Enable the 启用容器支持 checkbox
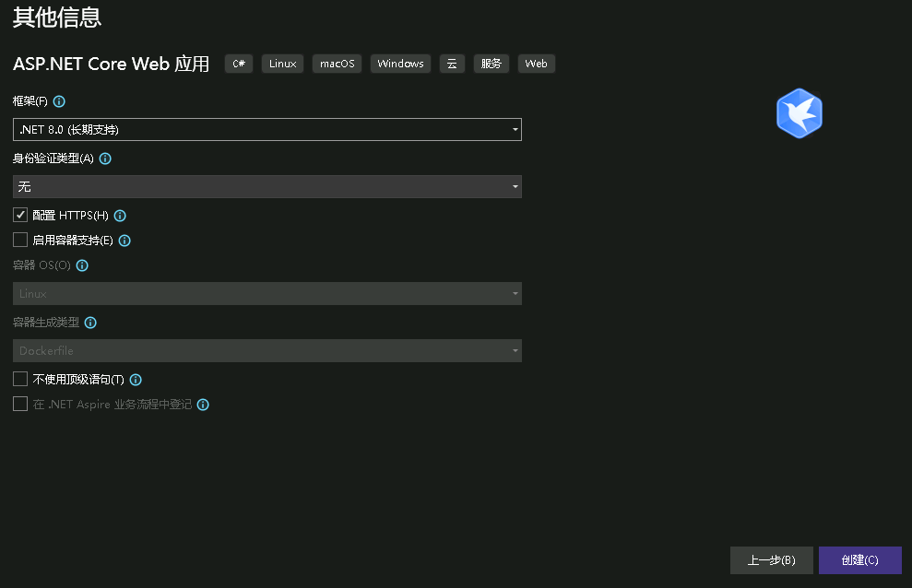 (20, 241)
